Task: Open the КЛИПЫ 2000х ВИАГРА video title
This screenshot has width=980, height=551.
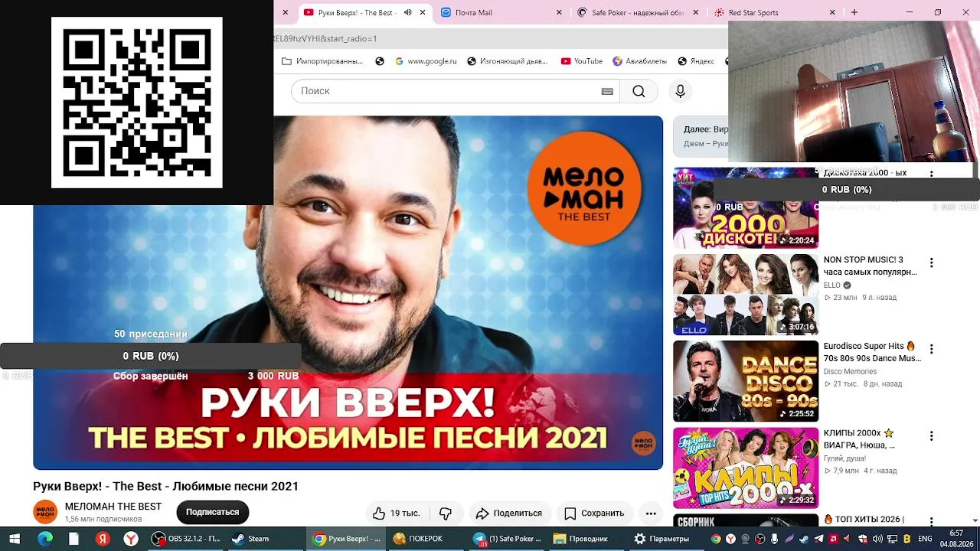Action: pos(859,439)
